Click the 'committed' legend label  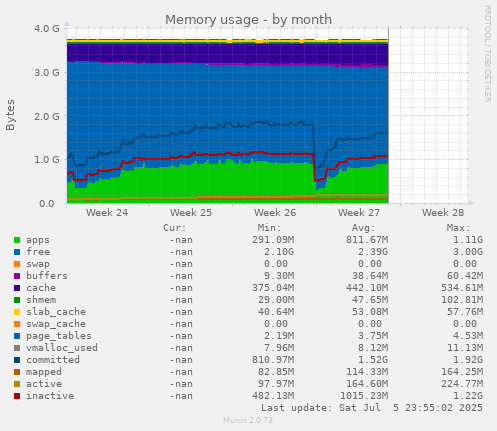53,360
